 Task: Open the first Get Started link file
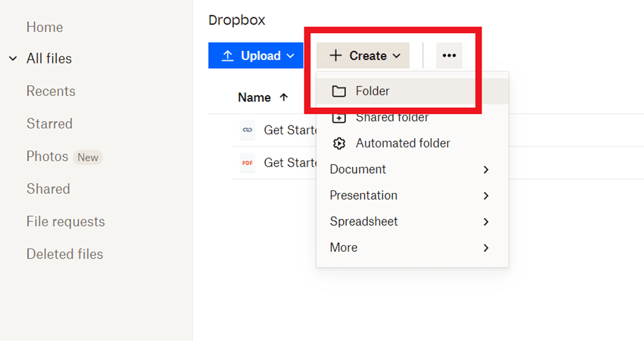click(x=291, y=130)
